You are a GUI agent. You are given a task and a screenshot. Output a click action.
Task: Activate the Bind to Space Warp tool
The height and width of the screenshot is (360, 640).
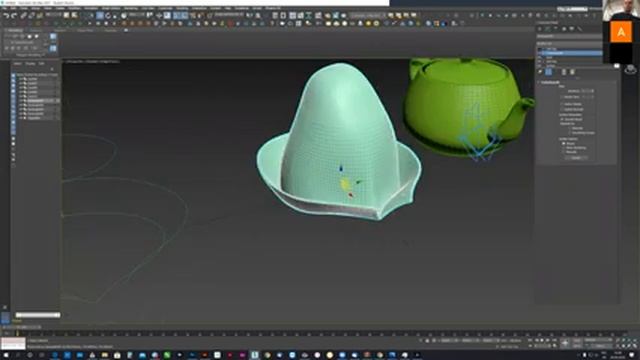click(39, 16)
